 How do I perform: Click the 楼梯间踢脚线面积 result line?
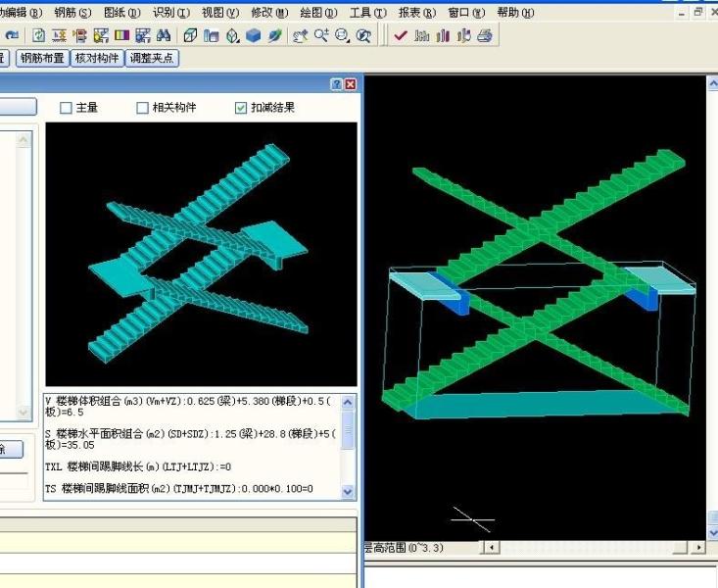pyautogui.click(x=179, y=489)
